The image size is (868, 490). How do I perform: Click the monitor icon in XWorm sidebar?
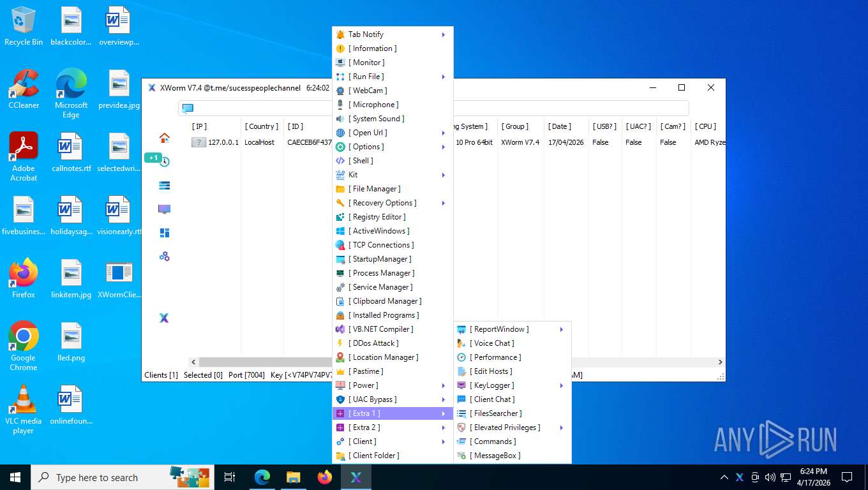click(x=164, y=209)
